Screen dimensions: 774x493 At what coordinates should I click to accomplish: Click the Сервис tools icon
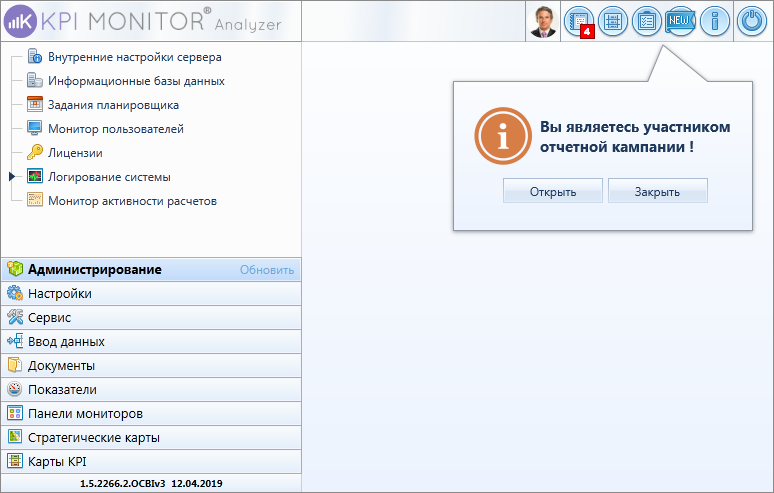coord(15,317)
